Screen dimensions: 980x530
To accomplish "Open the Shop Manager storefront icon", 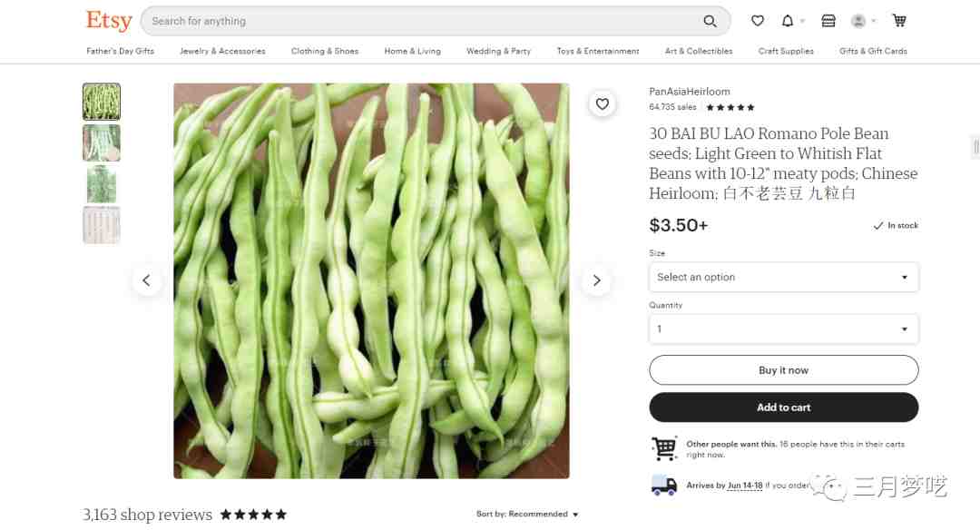I will click(828, 21).
